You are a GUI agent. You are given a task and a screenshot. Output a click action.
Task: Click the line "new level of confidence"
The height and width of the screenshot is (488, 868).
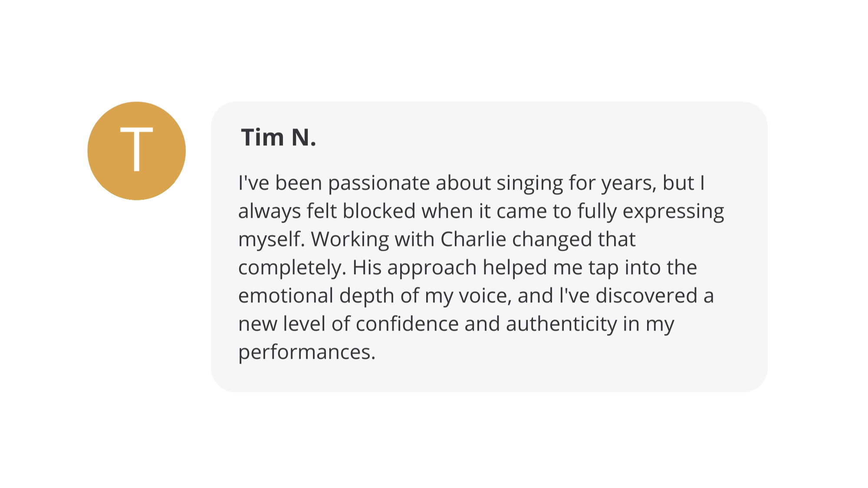click(456, 324)
